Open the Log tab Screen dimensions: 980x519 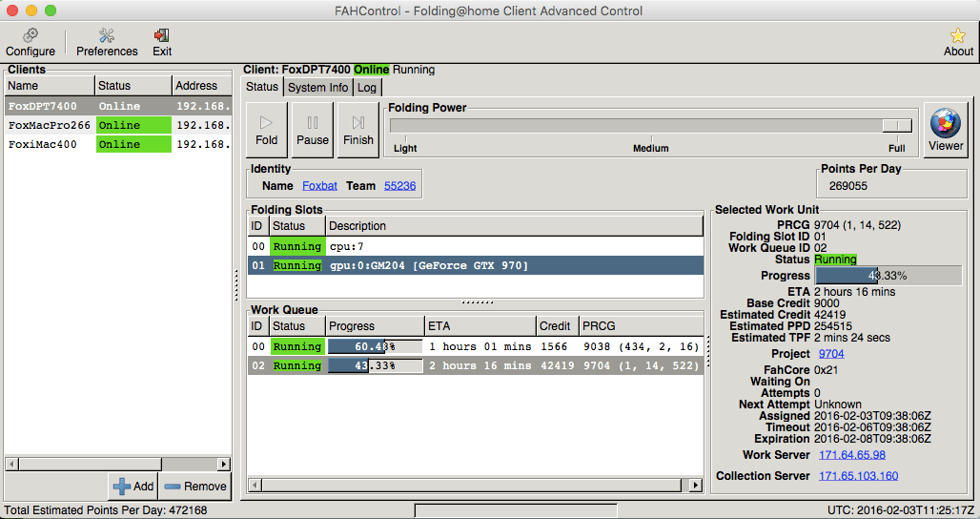(367, 87)
